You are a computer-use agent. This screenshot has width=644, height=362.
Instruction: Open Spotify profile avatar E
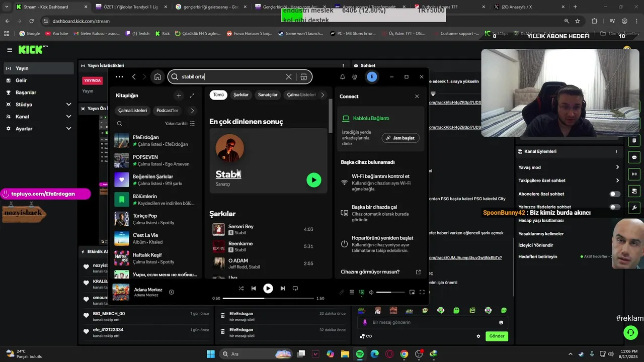click(372, 77)
